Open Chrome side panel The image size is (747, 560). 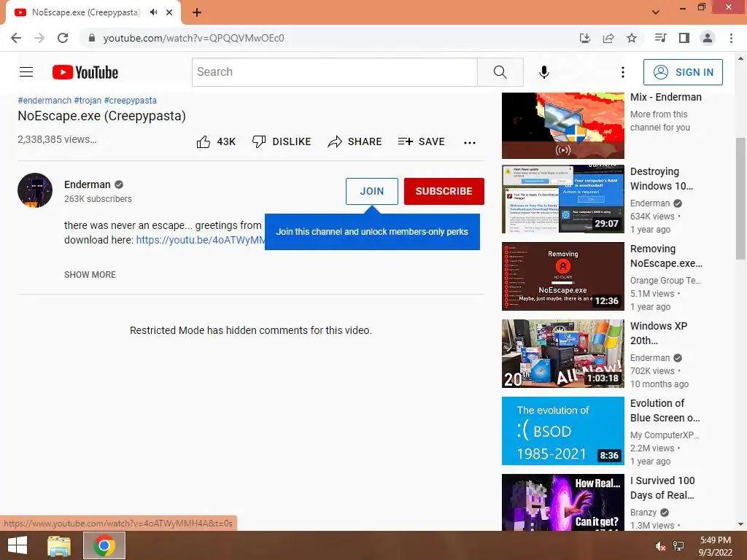coord(684,38)
